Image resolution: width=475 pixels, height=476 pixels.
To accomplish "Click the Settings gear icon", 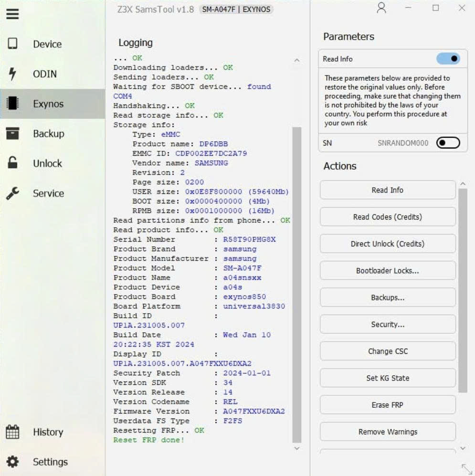I will [x=12, y=461].
